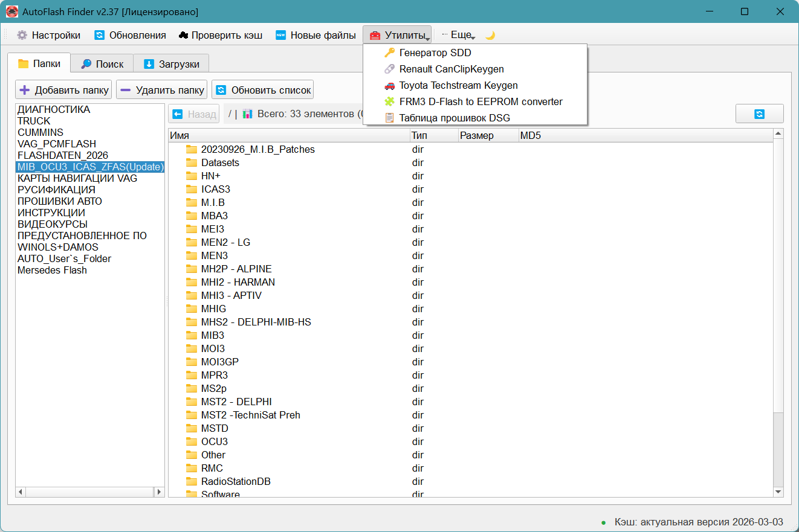The height and width of the screenshot is (532, 799).
Task: Click folder icon of MOI3GP row
Action: click(x=192, y=362)
